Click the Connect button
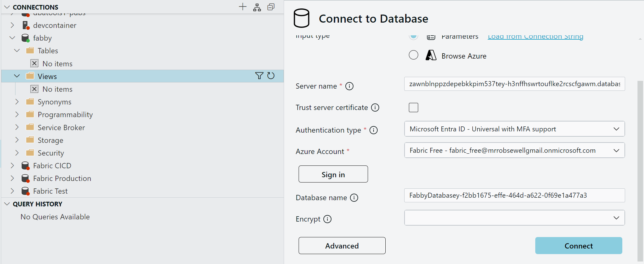 tap(579, 246)
